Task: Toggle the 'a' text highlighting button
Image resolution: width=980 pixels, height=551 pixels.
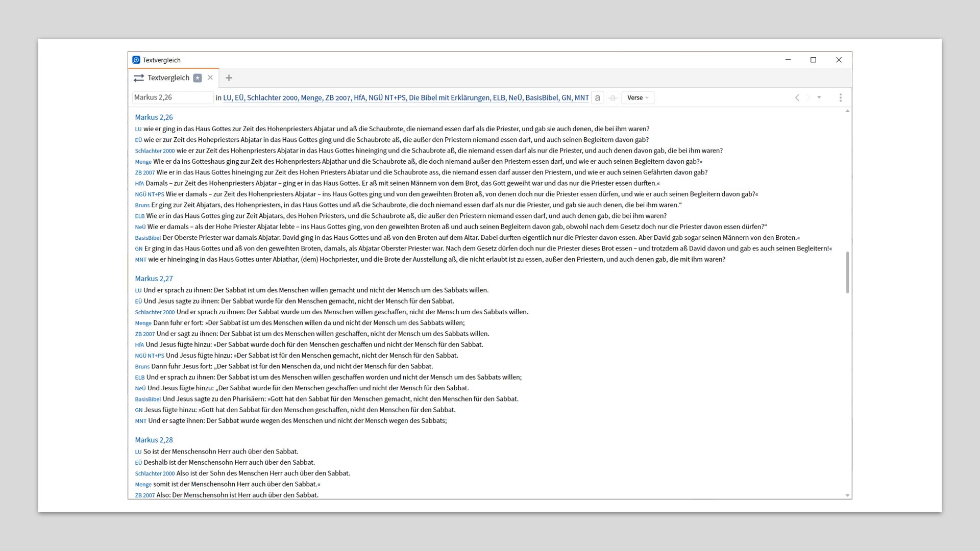Action: pos(597,97)
